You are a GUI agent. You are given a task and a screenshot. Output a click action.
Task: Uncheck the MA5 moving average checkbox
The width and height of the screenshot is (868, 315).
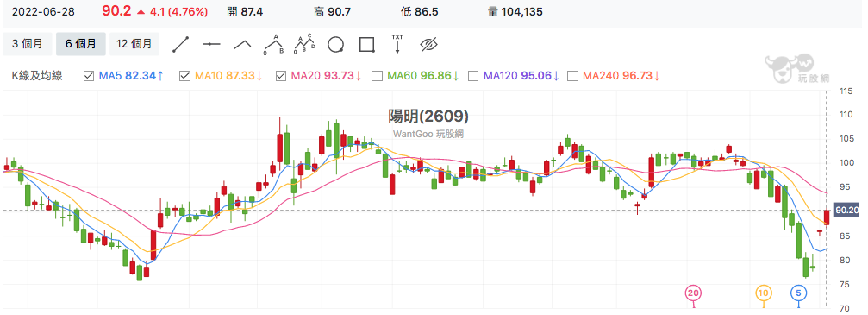[x=88, y=76]
